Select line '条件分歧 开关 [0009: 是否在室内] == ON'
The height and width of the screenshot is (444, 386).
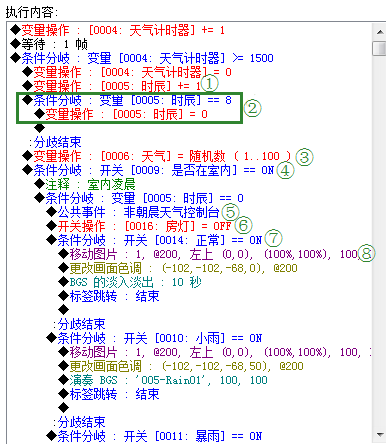coord(148,170)
